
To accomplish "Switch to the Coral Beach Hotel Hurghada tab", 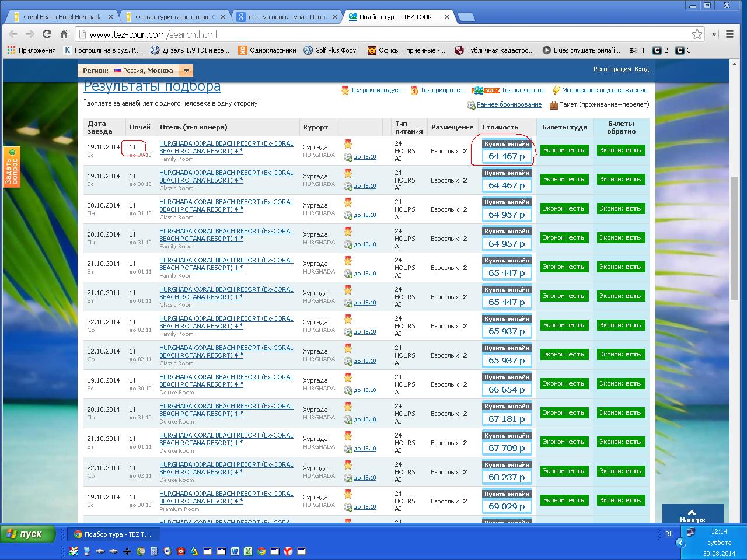I will (61, 17).
